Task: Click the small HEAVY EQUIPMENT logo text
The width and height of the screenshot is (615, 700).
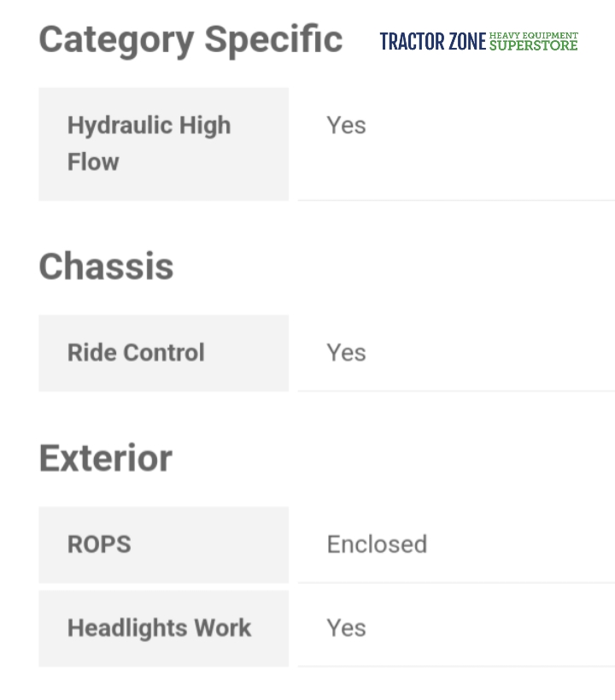Action: [534, 36]
